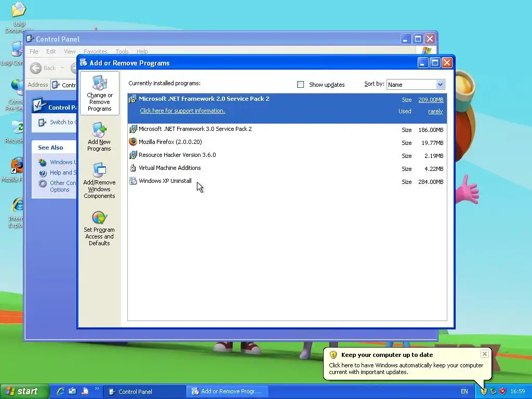Viewport: 532px width, 399px height.
Task: Select Mozilla Firefox (2.0.0.20) entry
Action: point(287,142)
